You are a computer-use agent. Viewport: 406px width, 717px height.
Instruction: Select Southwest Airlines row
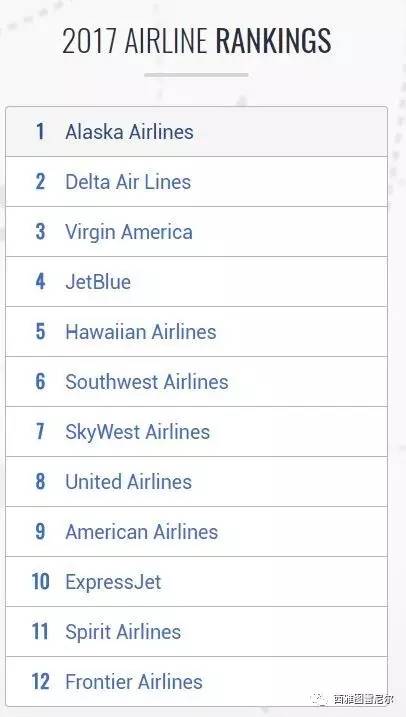196,381
